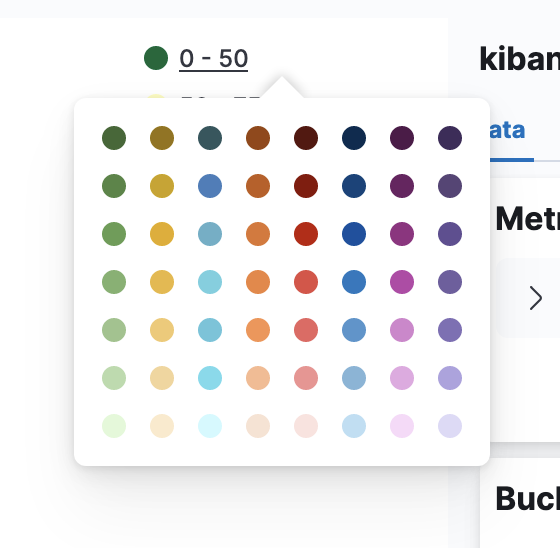Select the magenta swatch in fourth row
Viewport: 560px width, 548px height.
tap(402, 282)
